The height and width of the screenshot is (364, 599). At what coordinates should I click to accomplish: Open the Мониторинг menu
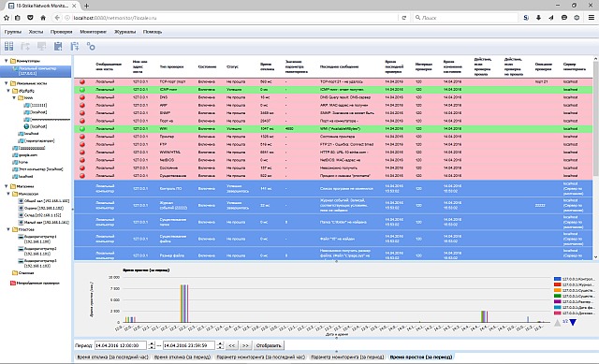coord(94,32)
